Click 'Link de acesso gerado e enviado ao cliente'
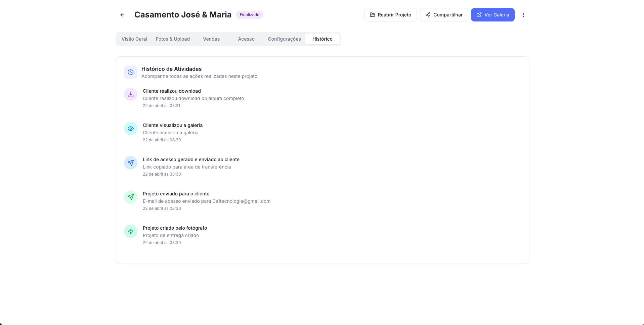 (191, 159)
